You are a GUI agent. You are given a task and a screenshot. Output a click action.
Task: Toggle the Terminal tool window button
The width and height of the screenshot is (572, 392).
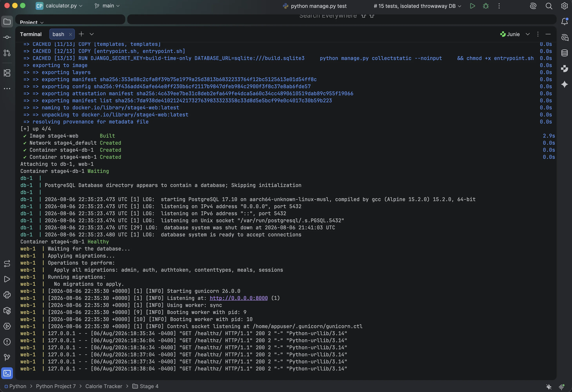click(x=7, y=373)
